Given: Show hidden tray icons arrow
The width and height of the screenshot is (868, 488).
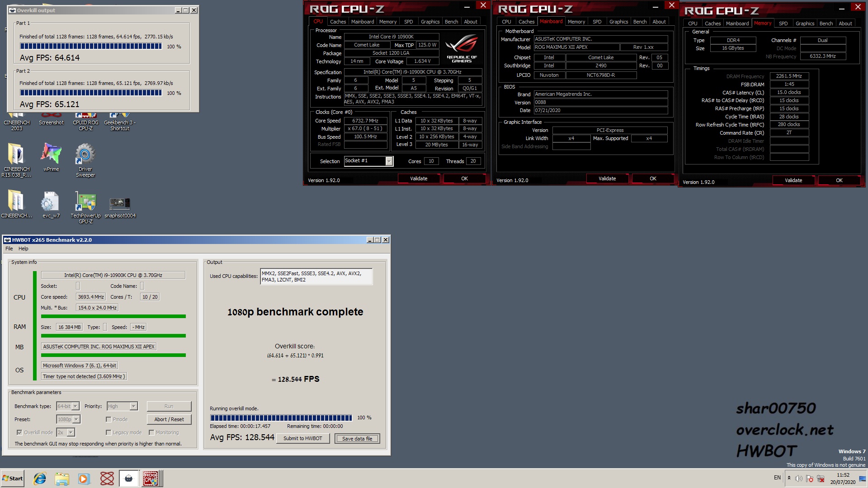Looking at the screenshot, I should (x=789, y=478).
